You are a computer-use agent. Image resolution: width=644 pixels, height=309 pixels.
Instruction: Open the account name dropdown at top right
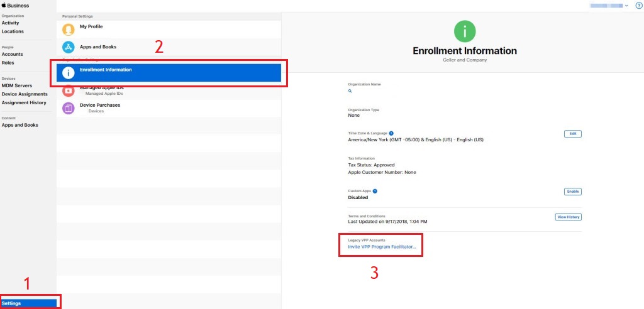(x=609, y=6)
